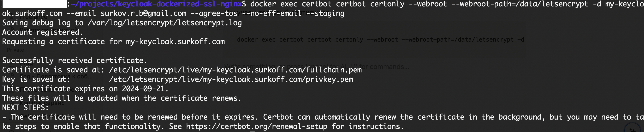
Task: Click the blue working directory path in prompt
Action: point(156,4)
